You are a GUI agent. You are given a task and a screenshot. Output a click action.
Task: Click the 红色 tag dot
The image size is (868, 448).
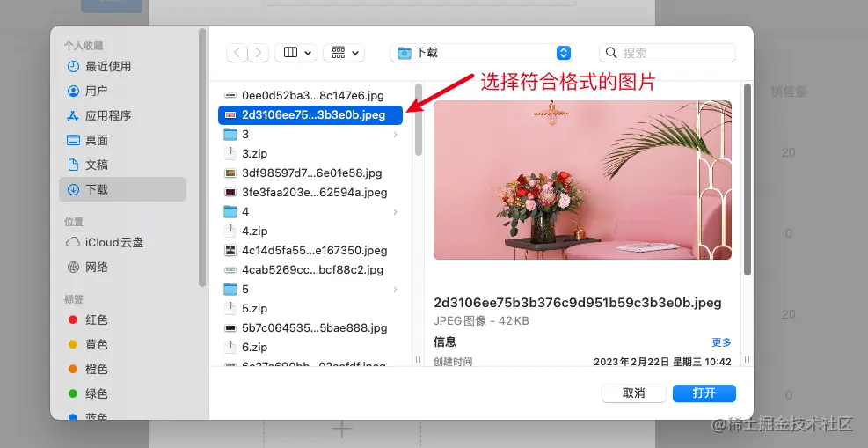click(72, 319)
